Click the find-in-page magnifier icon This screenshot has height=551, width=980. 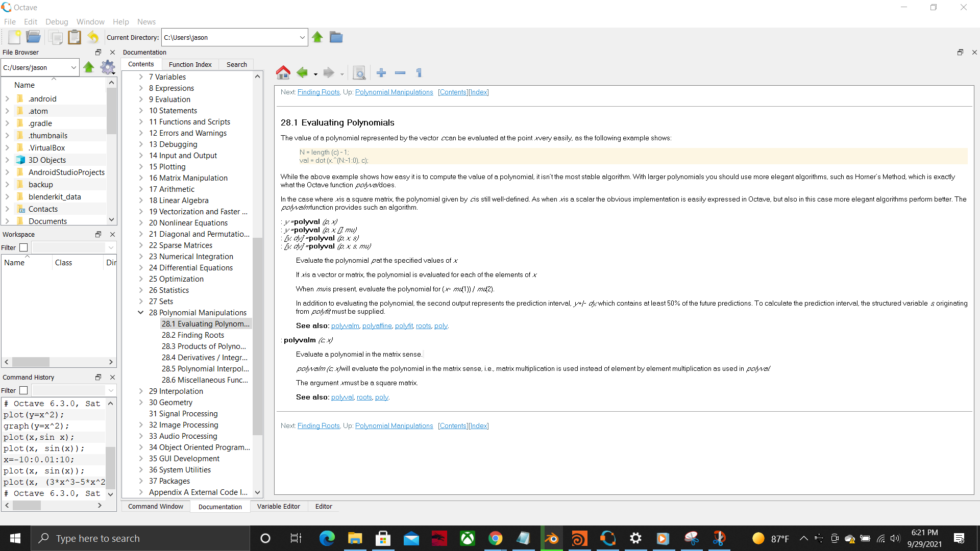pyautogui.click(x=359, y=73)
